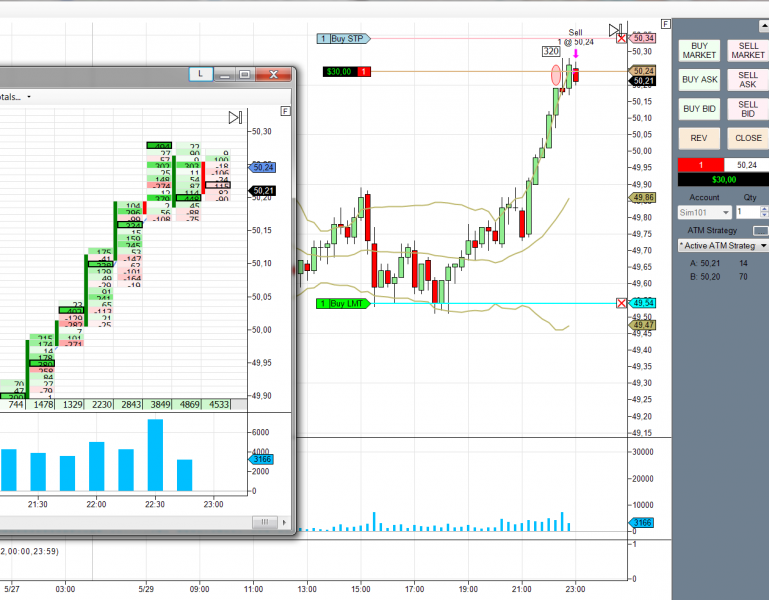
Task: Click the F marker in footprint window
Action: click(285, 111)
